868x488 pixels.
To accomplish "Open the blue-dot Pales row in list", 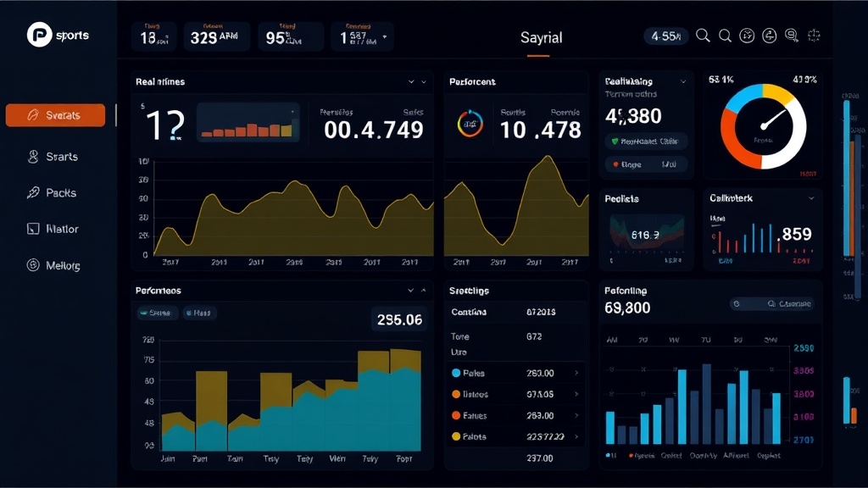I will 515,373.
